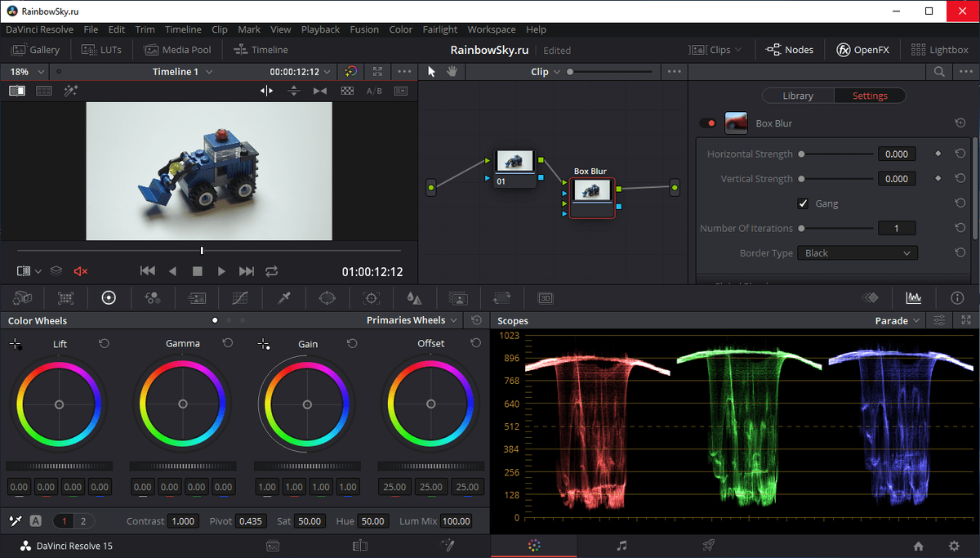Image resolution: width=980 pixels, height=558 pixels.
Task: Open the Tracker palette icon
Action: coord(372,298)
